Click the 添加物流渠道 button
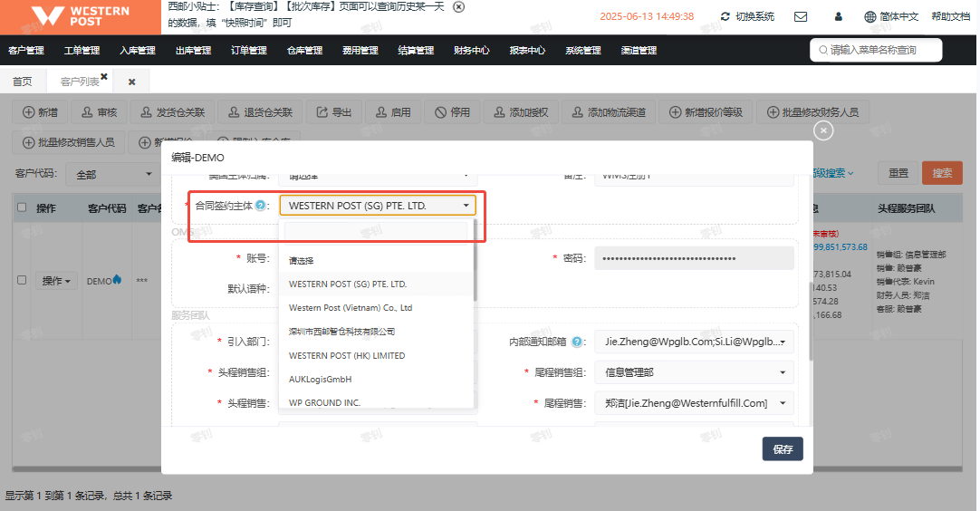980x511 pixels. point(608,112)
